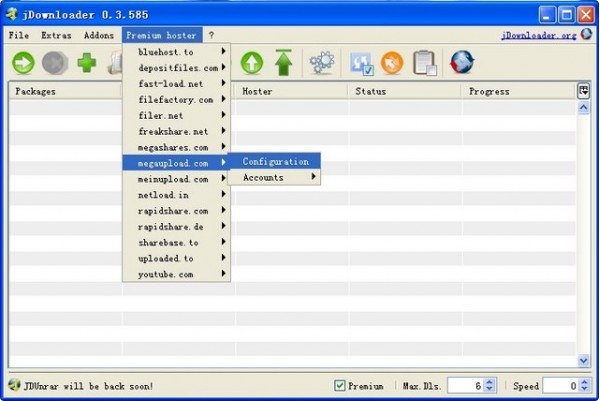Open the Extras menu

[x=56, y=35]
